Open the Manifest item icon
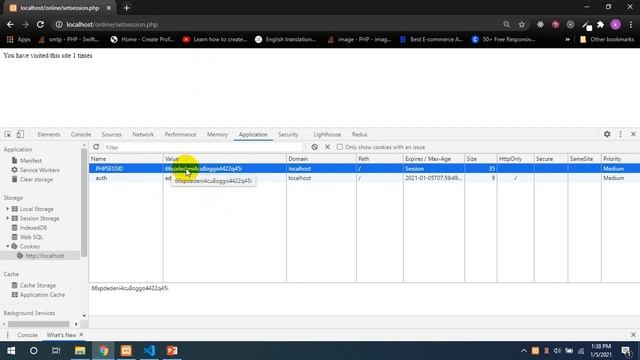640x360 pixels. click(x=14, y=160)
